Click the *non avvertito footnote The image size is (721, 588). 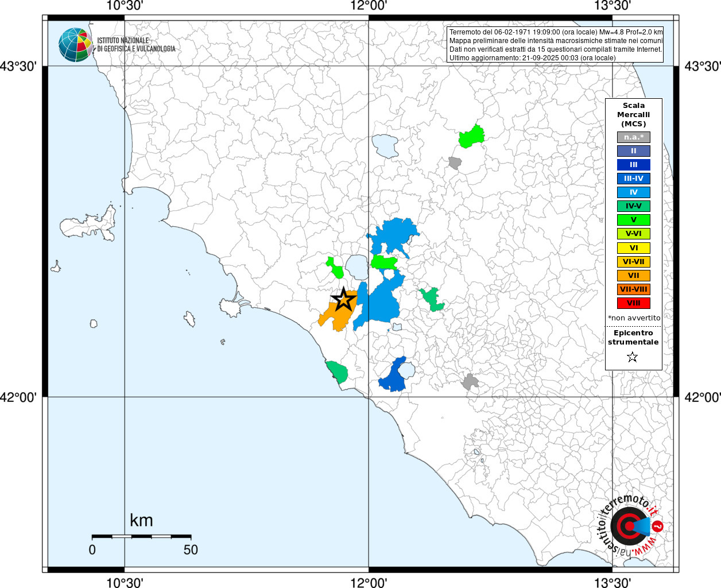[x=634, y=318]
